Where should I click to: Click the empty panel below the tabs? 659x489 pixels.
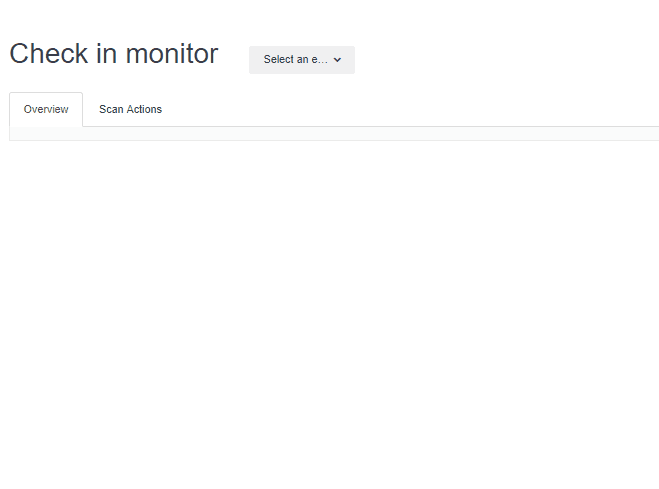point(334,134)
